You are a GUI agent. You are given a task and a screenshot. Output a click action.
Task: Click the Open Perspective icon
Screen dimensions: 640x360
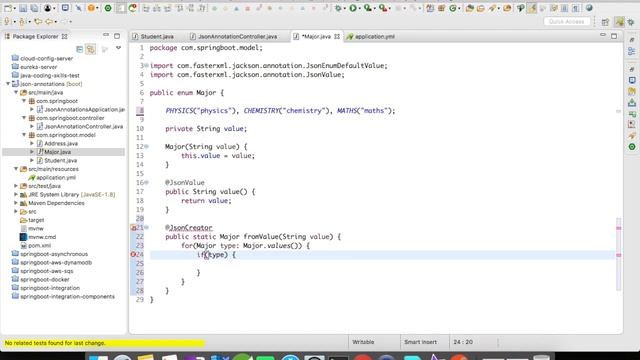(x=605, y=22)
